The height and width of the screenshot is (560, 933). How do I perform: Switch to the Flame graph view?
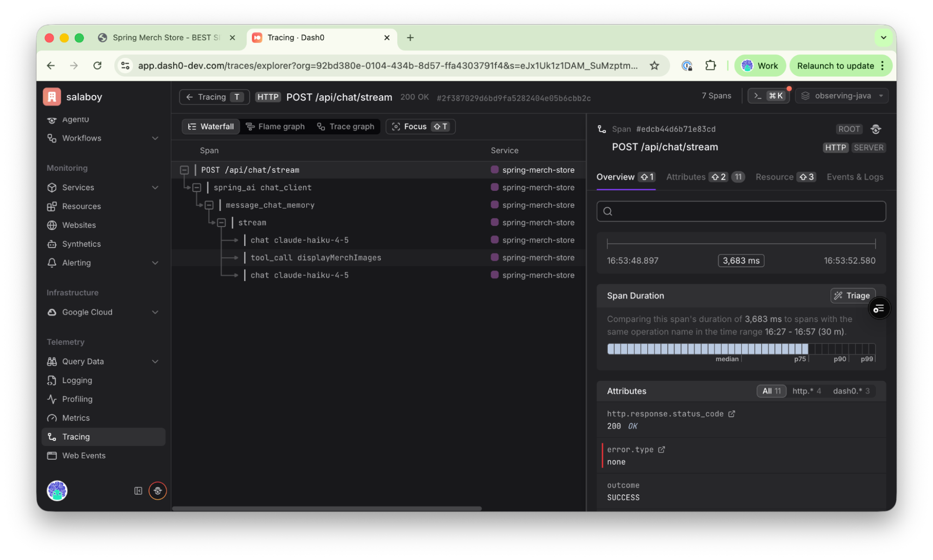point(275,126)
